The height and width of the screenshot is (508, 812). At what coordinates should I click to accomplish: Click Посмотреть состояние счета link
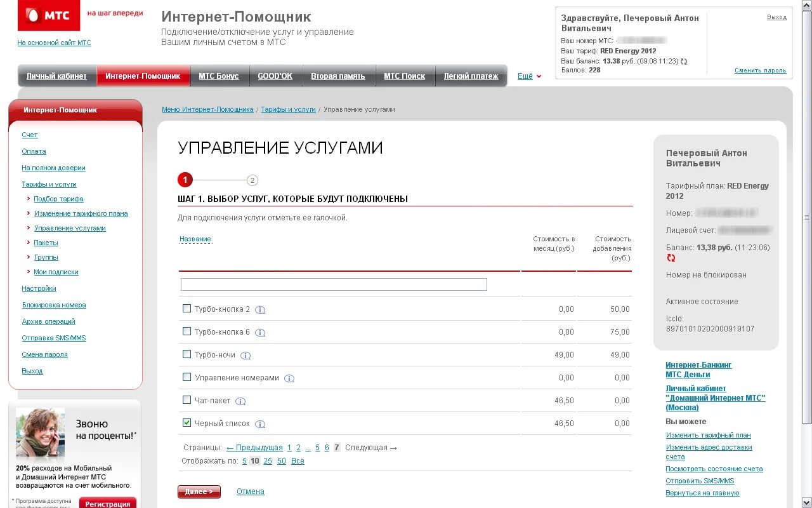click(714, 469)
